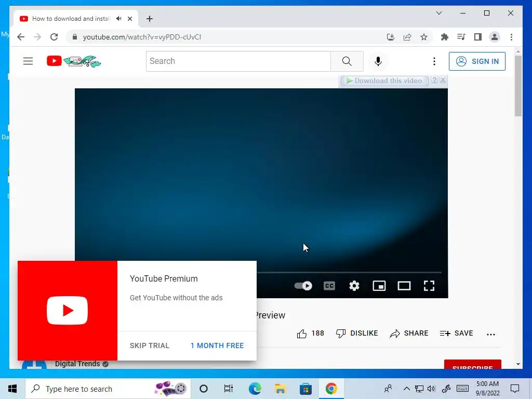
Task: Enter full screen video
Action: [429, 286]
